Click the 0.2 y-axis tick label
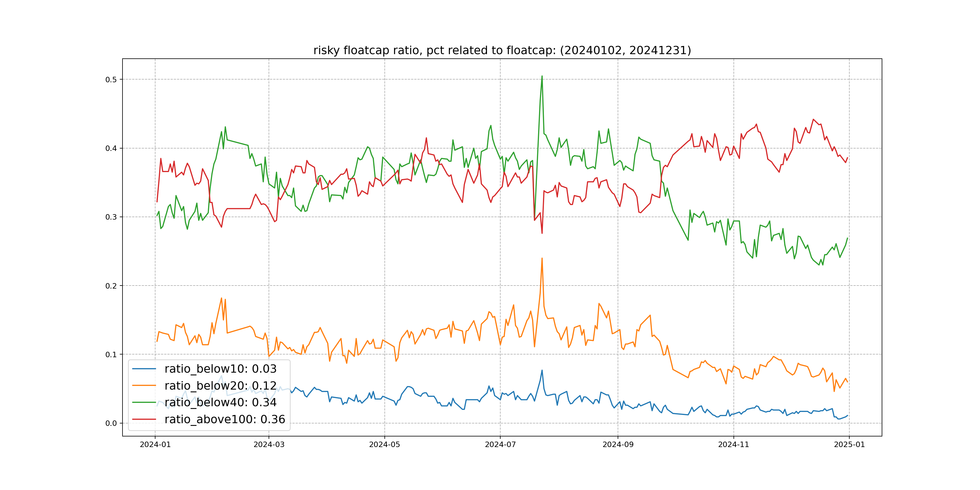This screenshot has height=490, width=980. click(111, 286)
